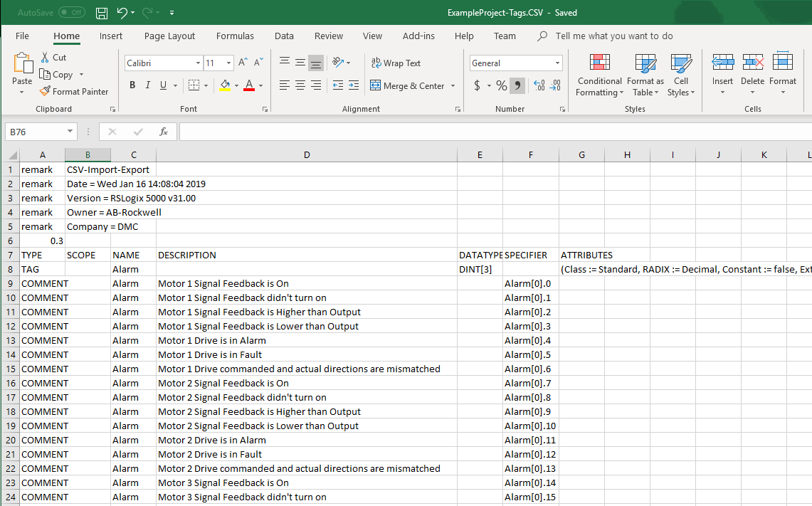Apply Italic formatting
Screen dimensions: 812x506
(x=147, y=85)
